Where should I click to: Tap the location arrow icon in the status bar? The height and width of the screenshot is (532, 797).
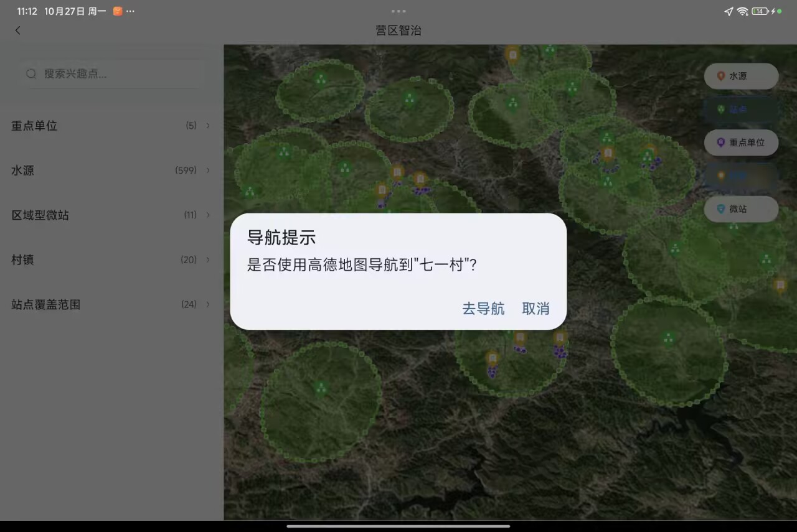coord(728,11)
